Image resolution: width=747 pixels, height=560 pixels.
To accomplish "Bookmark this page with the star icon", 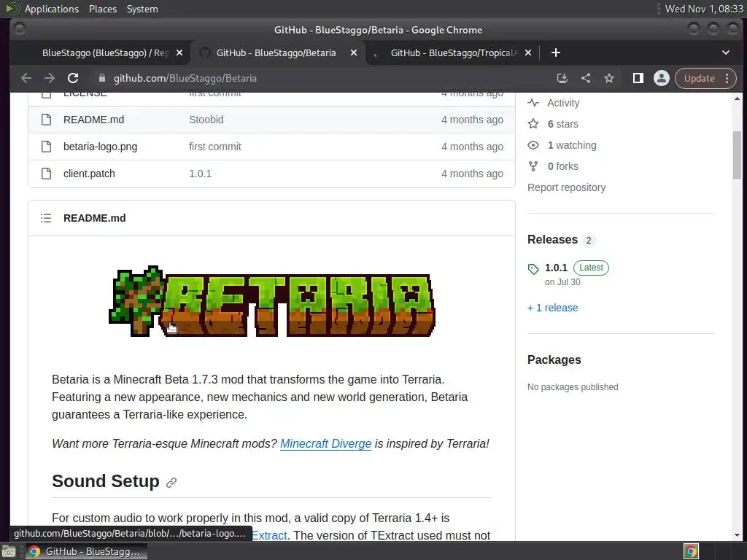I will [x=609, y=78].
